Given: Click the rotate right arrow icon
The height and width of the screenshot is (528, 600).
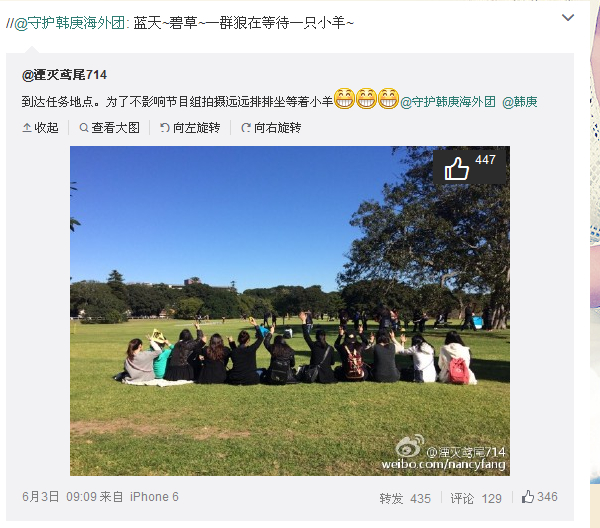Looking at the screenshot, I should tap(246, 128).
